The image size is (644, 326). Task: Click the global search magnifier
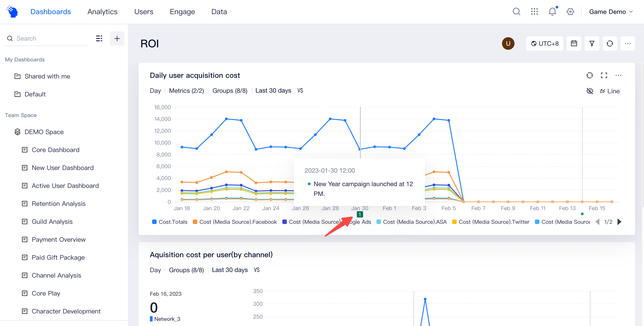(516, 11)
